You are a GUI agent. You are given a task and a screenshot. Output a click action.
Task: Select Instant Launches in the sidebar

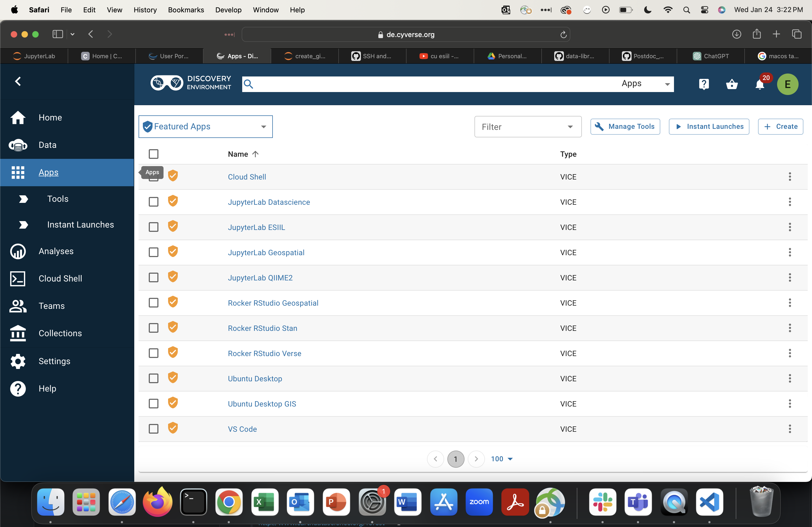(x=80, y=224)
